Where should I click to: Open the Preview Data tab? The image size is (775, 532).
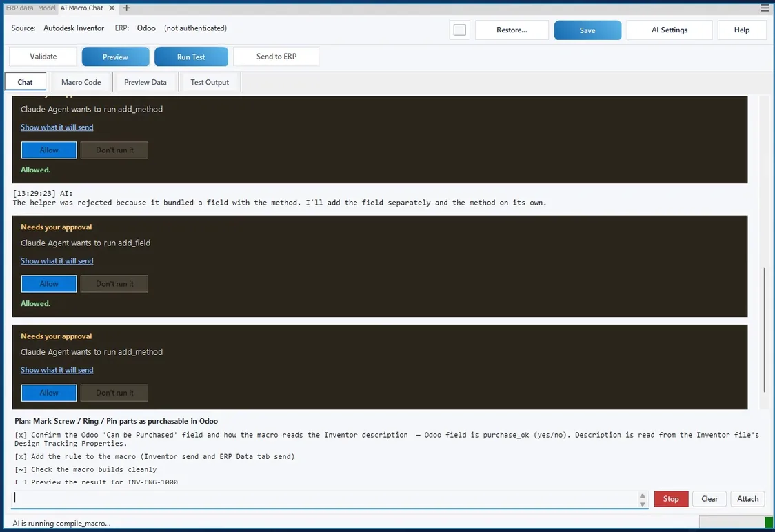[145, 82]
